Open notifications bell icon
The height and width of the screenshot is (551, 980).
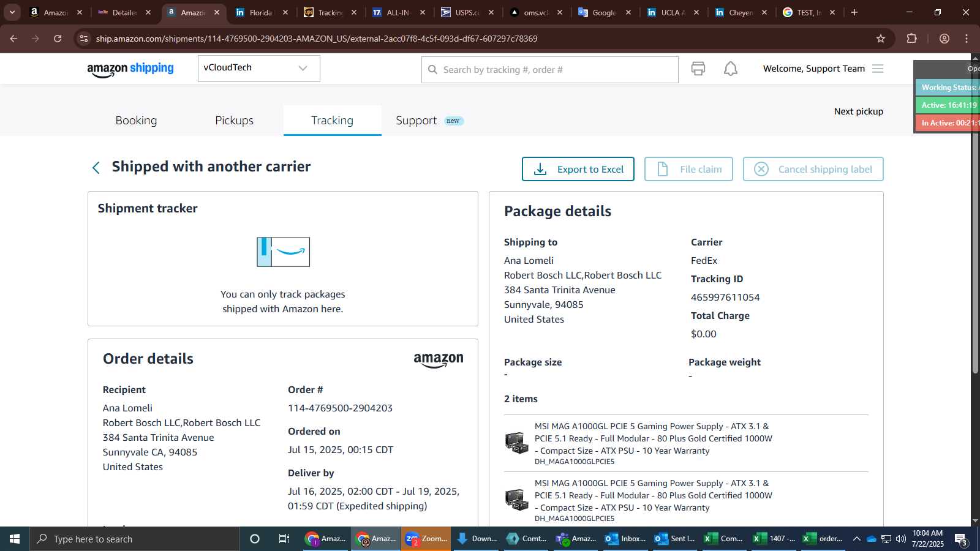point(731,69)
